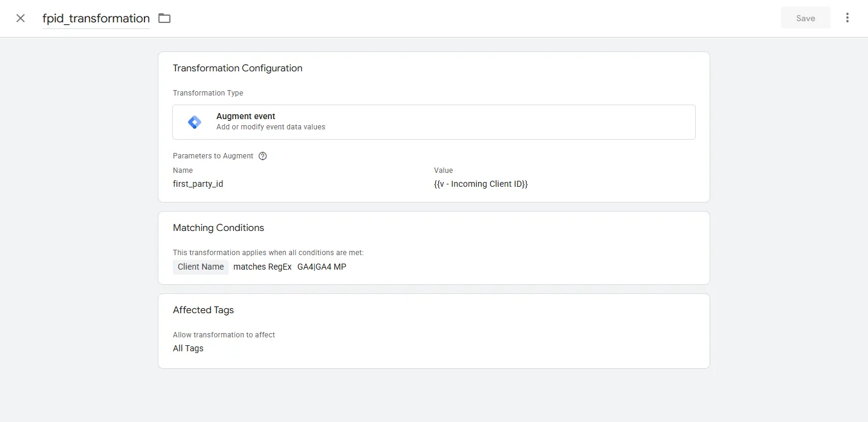Click the Value column header

(x=443, y=170)
